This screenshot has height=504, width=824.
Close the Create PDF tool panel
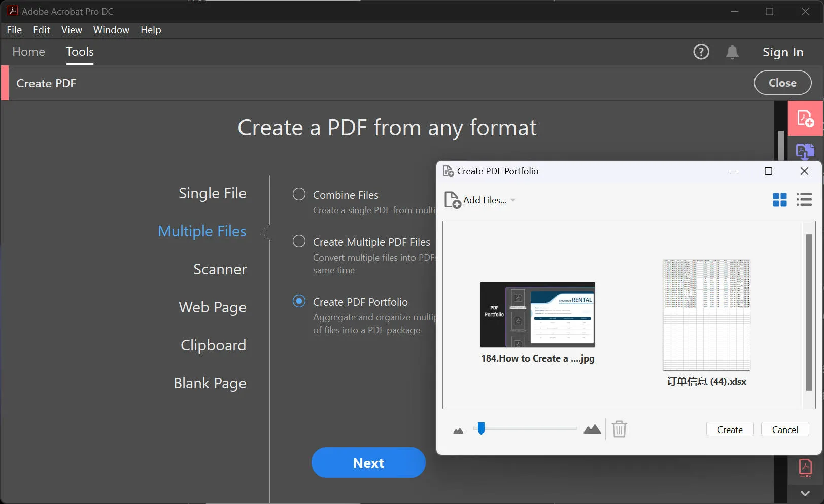tap(782, 83)
